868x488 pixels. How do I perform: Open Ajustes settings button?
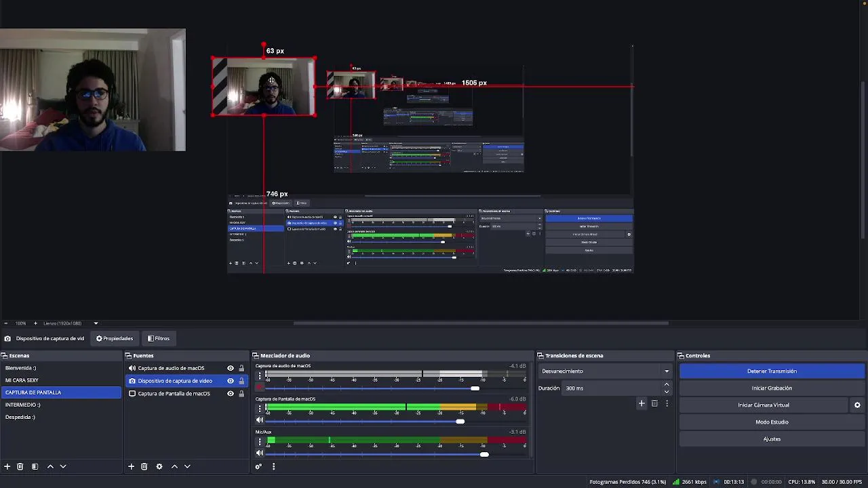772,439
